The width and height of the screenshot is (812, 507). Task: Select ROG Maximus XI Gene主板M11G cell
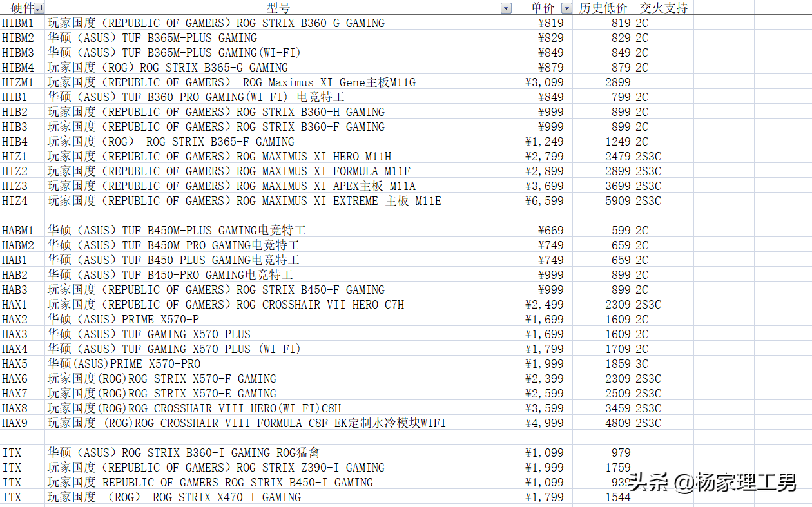[x=278, y=82]
